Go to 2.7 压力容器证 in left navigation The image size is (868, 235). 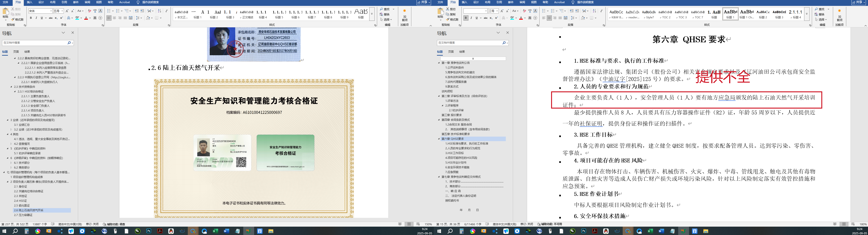point(23,215)
